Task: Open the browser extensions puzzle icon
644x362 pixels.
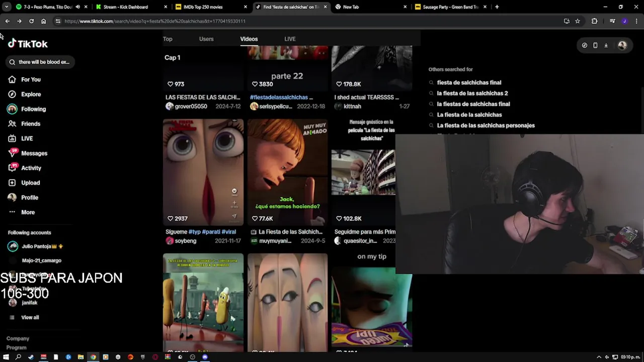Action: 594,21
